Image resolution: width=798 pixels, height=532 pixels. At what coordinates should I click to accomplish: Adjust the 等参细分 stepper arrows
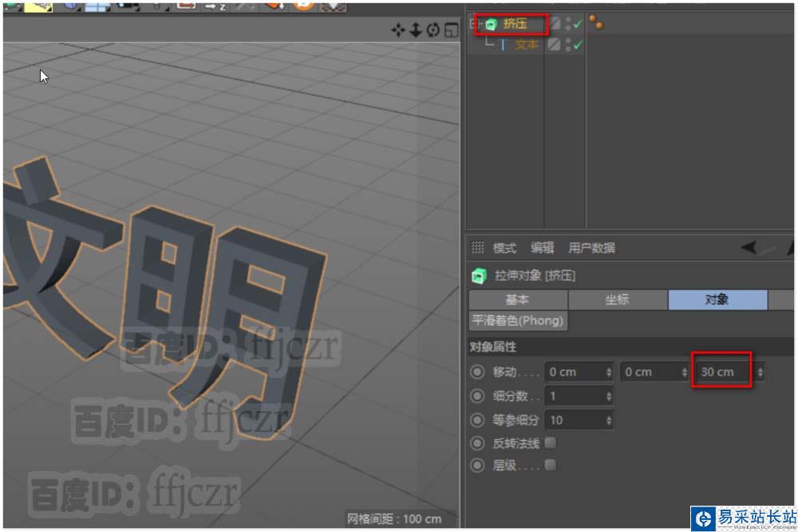(609, 420)
